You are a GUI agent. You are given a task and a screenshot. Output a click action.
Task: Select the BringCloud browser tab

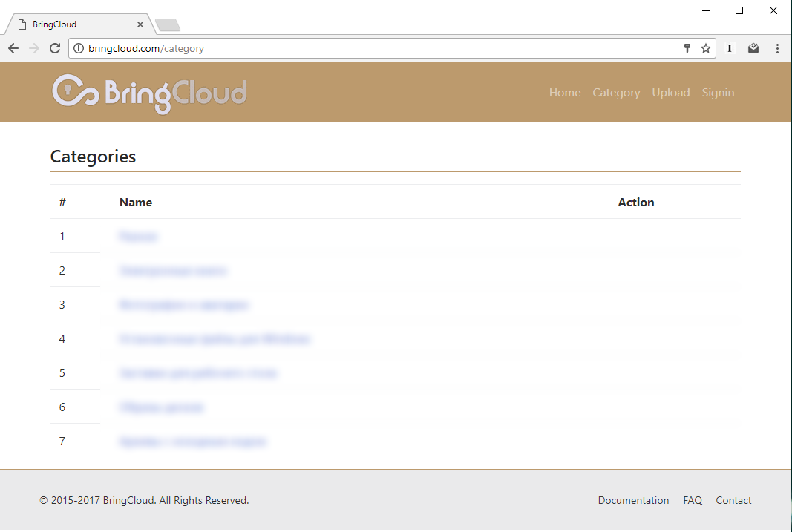click(74, 23)
